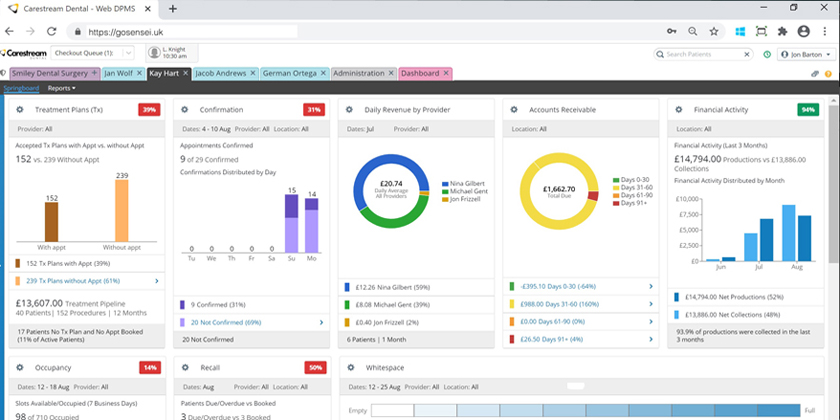840x420 pixels.
Task: Open the orange help icon
Action: click(828, 74)
